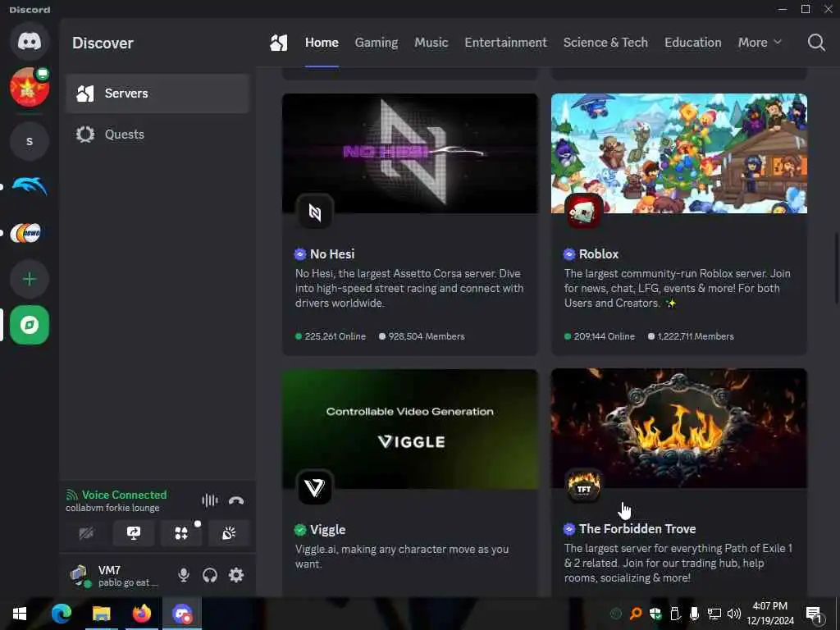
Task: Click the VM7 user avatar
Action: coord(80,575)
